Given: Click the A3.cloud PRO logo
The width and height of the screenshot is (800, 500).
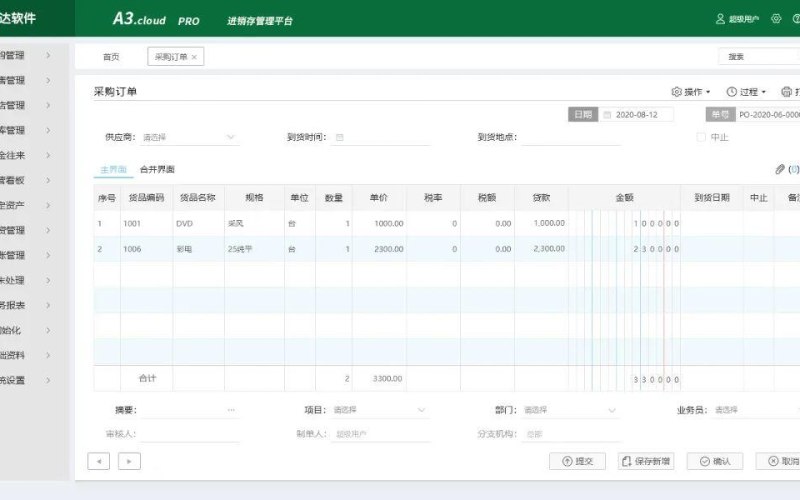Looking at the screenshot, I should pos(156,19).
